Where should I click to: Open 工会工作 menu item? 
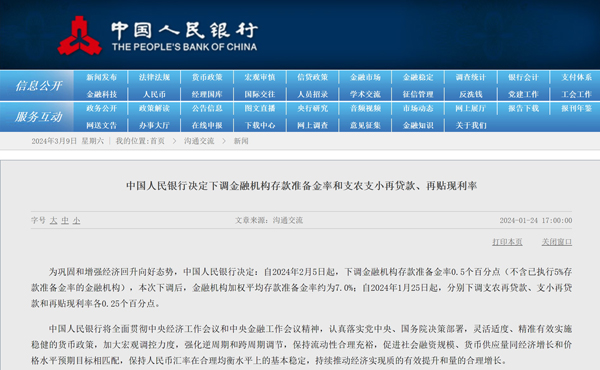pyautogui.click(x=576, y=94)
